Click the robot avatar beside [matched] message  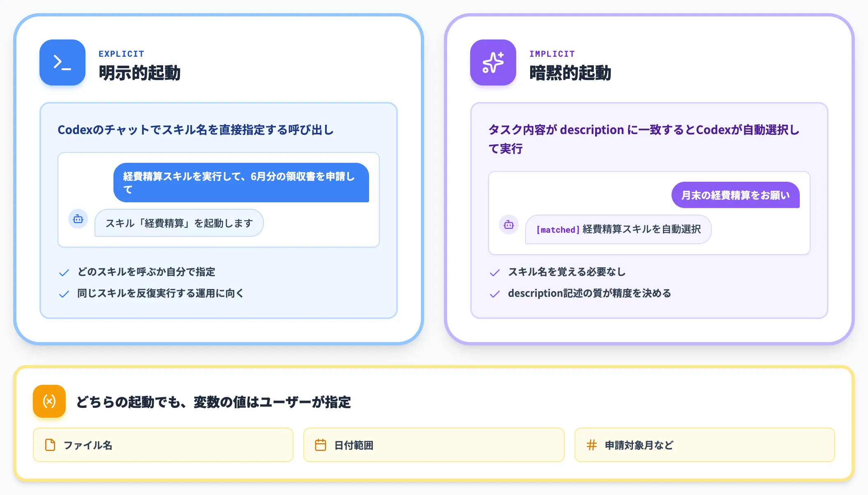[509, 225]
